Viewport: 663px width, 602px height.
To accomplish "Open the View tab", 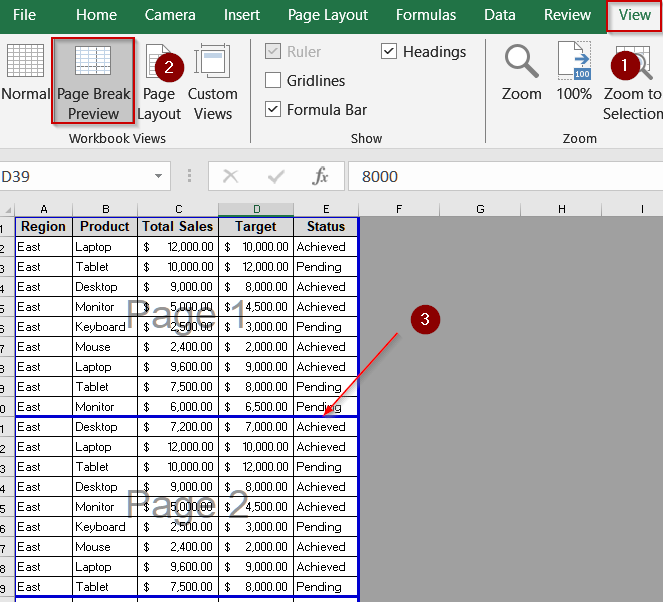I will click(x=635, y=15).
